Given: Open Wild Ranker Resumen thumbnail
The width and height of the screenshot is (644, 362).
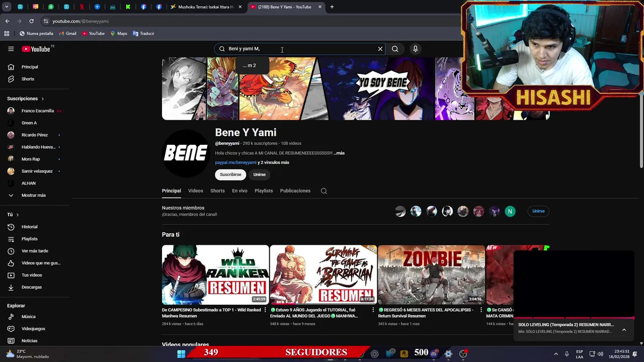Looking at the screenshot, I should tap(215, 275).
